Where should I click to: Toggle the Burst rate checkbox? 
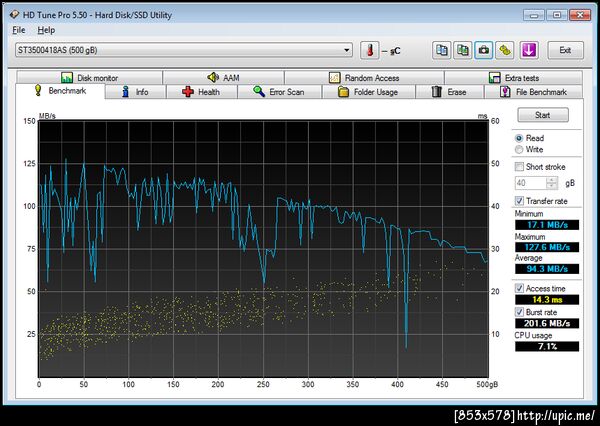coord(519,312)
